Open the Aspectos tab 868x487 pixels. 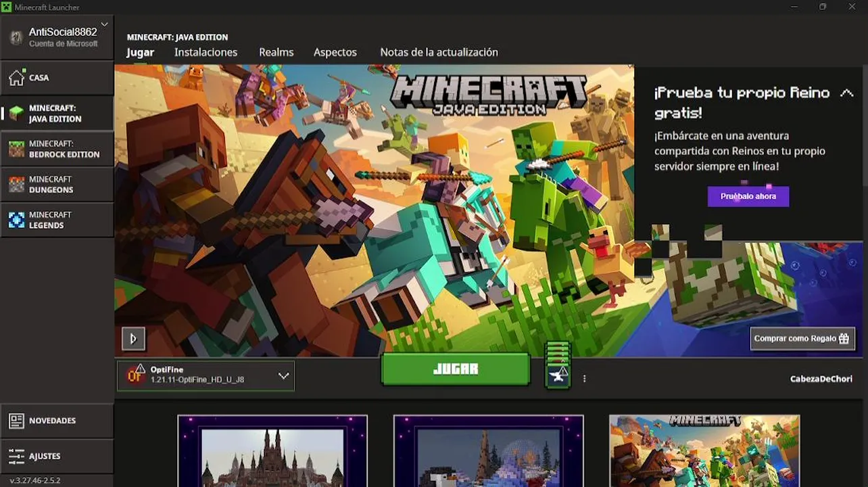point(335,52)
